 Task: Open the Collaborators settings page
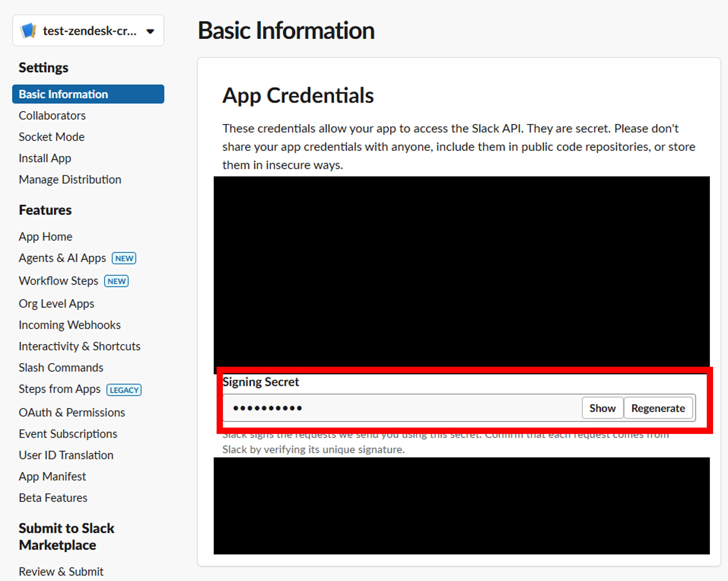tap(52, 115)
